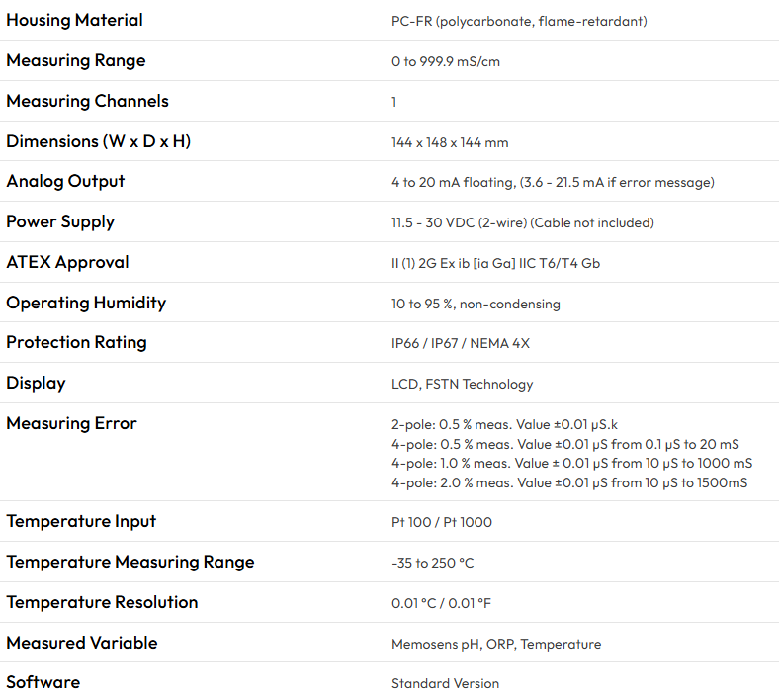This screenshot has width=779, height=700.
Task: Select the 'Housing Material' label
Action: pyautogui.click(x=74, y=21)
